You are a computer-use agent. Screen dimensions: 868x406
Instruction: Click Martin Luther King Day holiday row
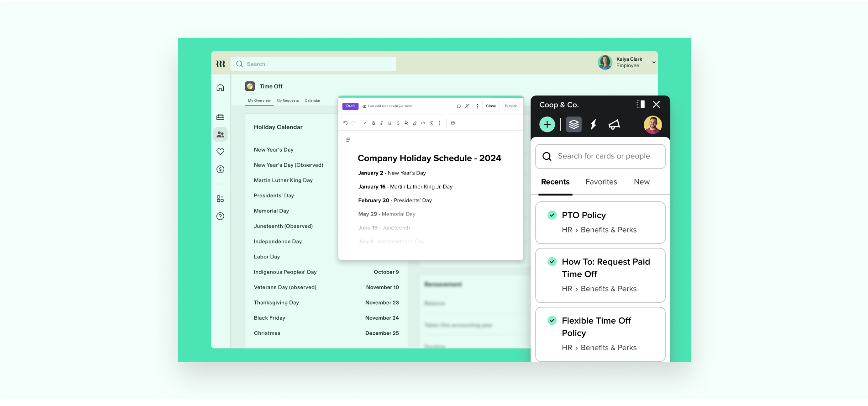[283, 180]
